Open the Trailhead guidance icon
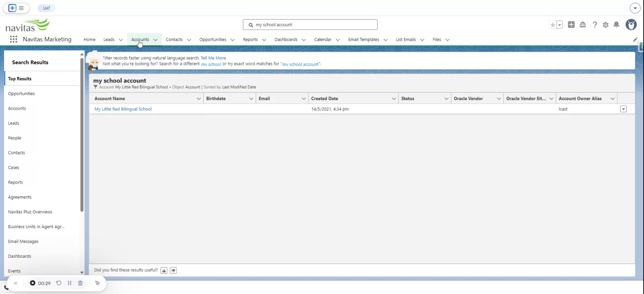644x294 pixels. [x=583, y=25]
